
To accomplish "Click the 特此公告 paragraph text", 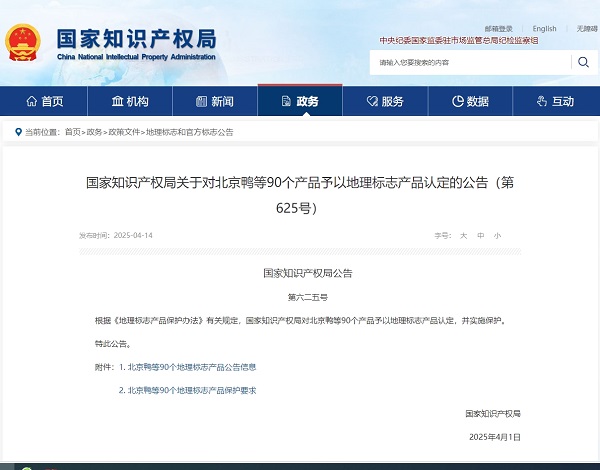I will 113,344.
